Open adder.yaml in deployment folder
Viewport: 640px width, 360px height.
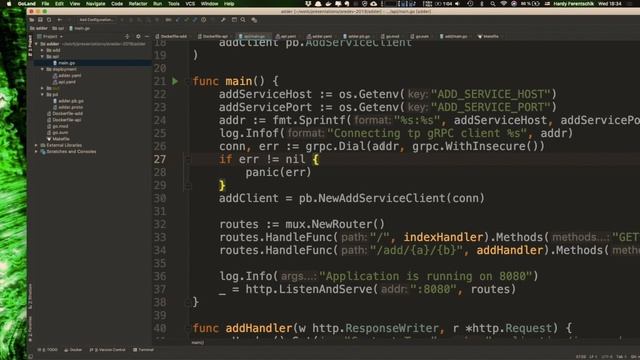click(67, 76)
